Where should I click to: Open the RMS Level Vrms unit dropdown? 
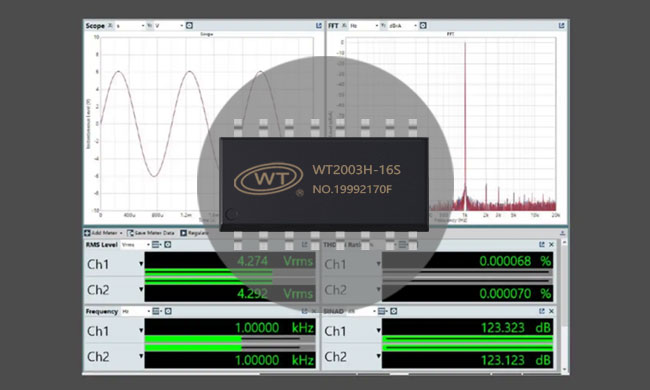(136, 245)
